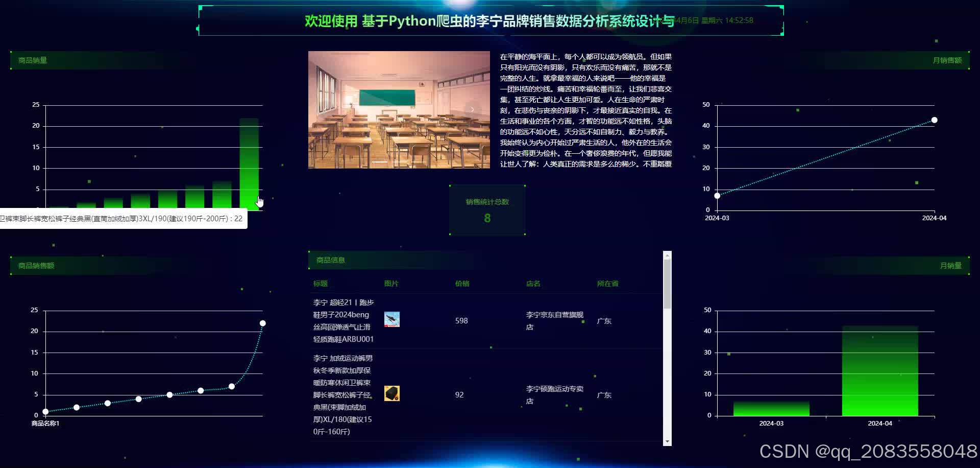Select the active carousel indicator bar
980x468 pixels.
tap(379, 162)
